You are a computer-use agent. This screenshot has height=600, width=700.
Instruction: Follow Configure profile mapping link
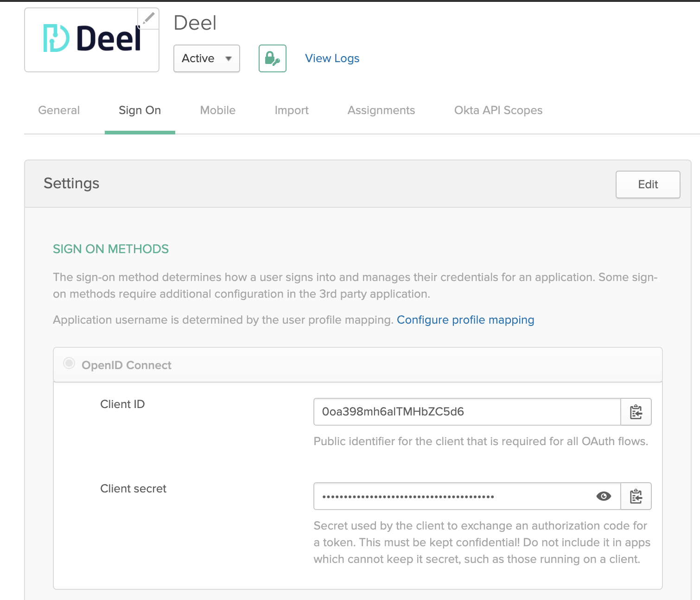[465, 320]
